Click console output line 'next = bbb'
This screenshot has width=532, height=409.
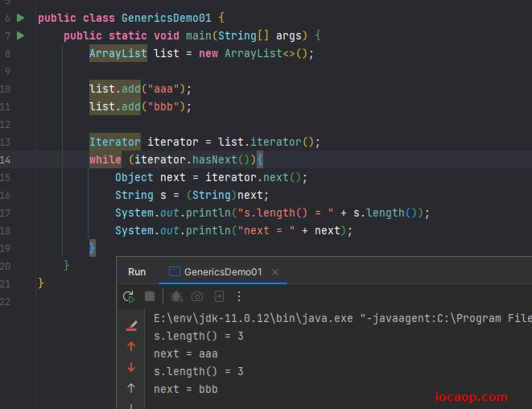(x=186, y=389)
